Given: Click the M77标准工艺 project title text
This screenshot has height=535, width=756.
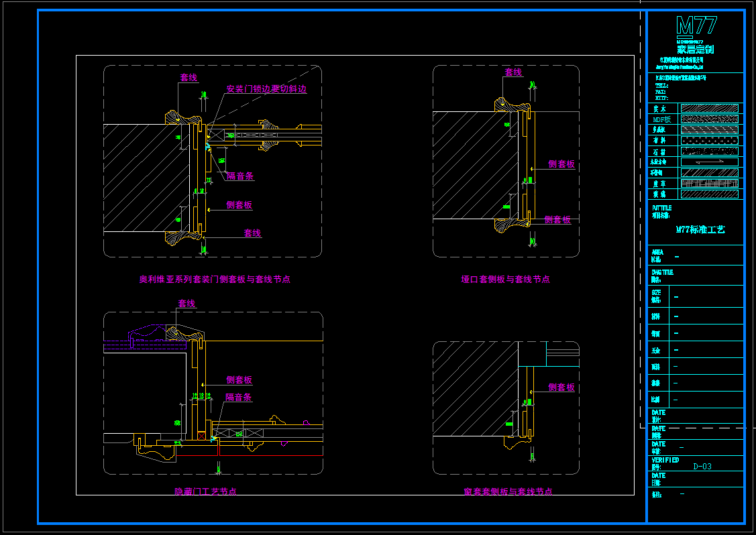Looking at the screenshot, I should click(x=700, y=229).
